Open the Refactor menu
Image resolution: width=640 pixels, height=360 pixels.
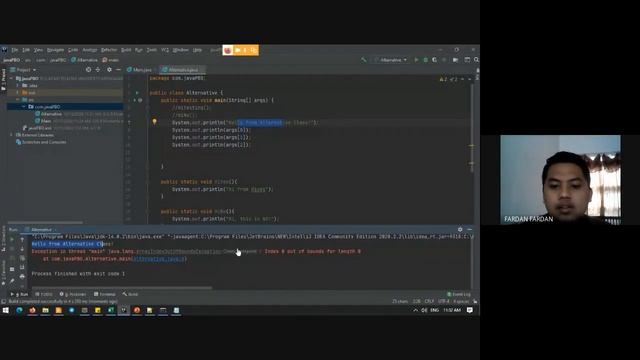[x=109, y=50]
